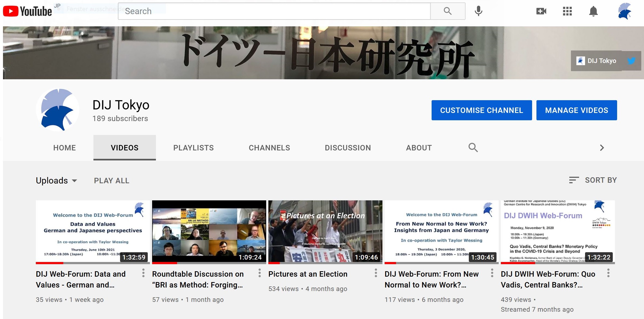Start voice search with microphone icon
Viewport: 644px width, 319px height.
click(479, 11)
